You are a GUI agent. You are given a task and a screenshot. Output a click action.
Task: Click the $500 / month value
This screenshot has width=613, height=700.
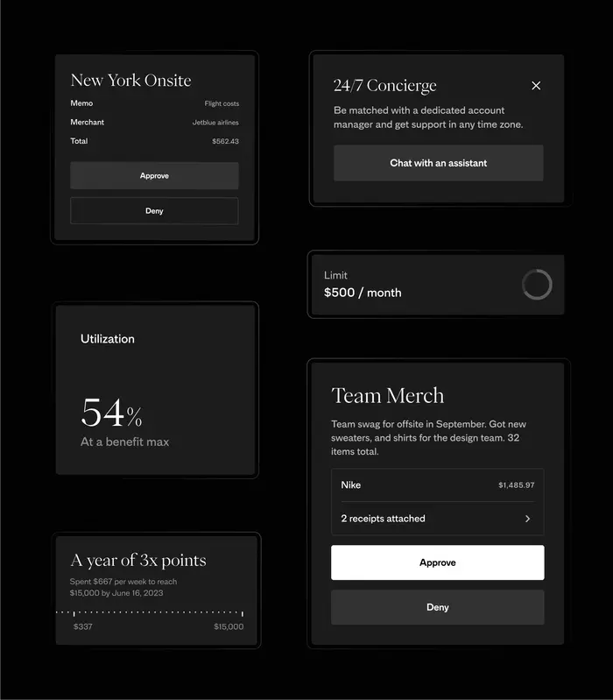tap(363, 293)
